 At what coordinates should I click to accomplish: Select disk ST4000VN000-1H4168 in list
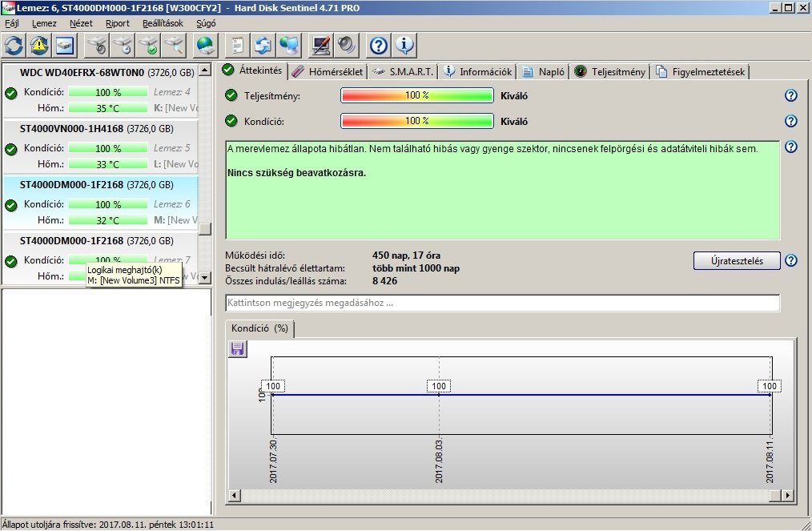pos(100,147)
